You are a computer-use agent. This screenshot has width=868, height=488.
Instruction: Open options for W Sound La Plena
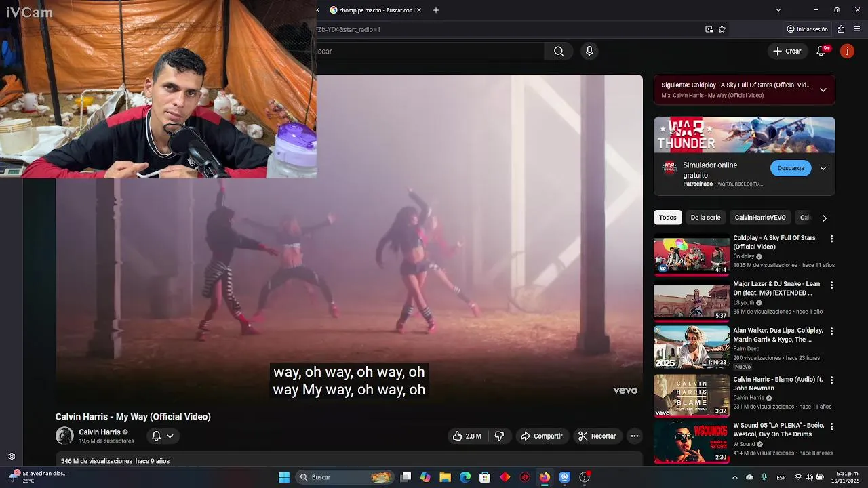coord(831,426)
